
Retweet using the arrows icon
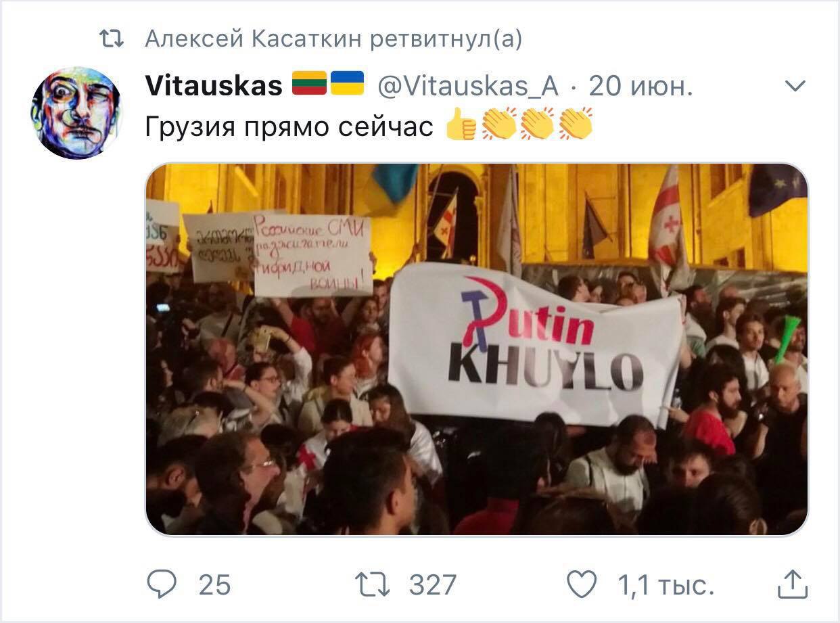pyautogui.click(x=371, y=584)
